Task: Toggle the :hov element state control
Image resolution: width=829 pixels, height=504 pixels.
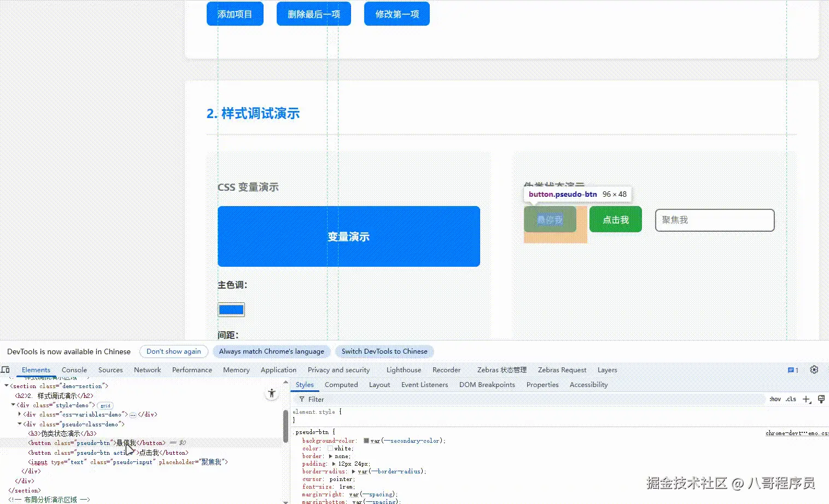Action: coord(775,399)
